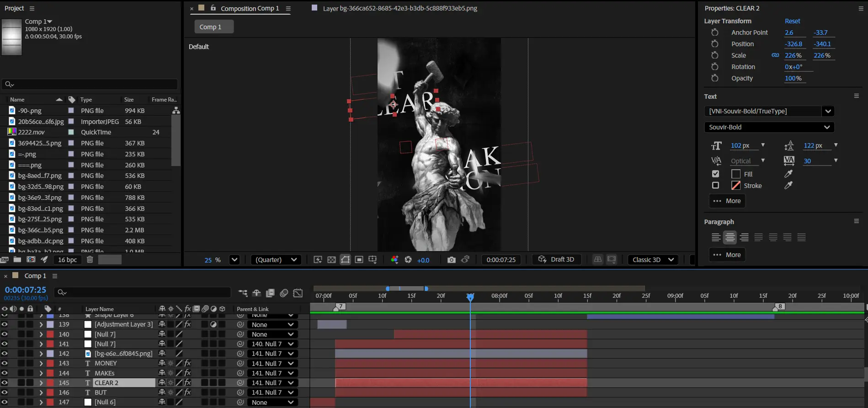Take a snapshot with the camera icon
Screen dimensions: 868x408
click(451, 260)
